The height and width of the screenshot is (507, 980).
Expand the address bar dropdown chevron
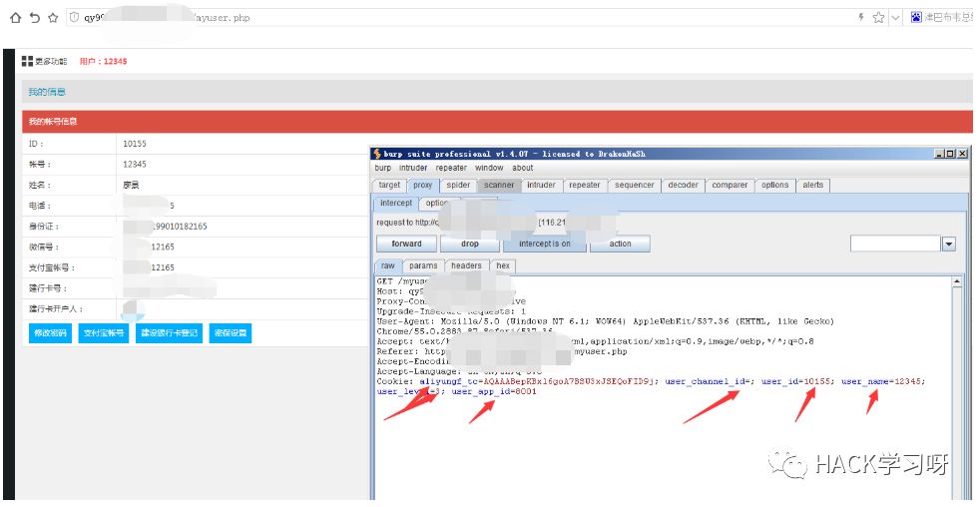(895, 18)
